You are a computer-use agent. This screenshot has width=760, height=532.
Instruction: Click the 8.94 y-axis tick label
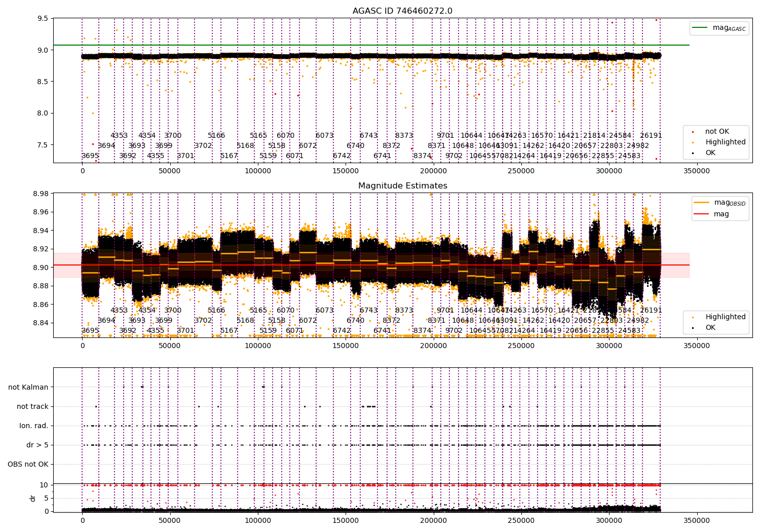(41, 231)
